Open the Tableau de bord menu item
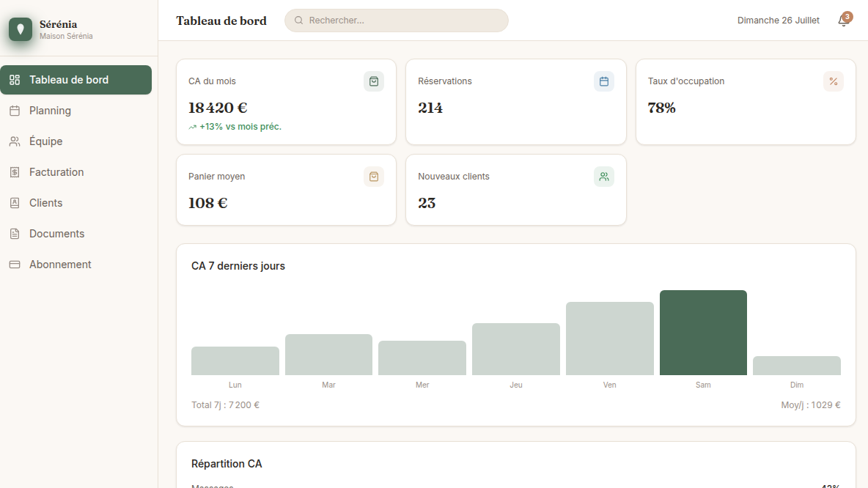 76,80
